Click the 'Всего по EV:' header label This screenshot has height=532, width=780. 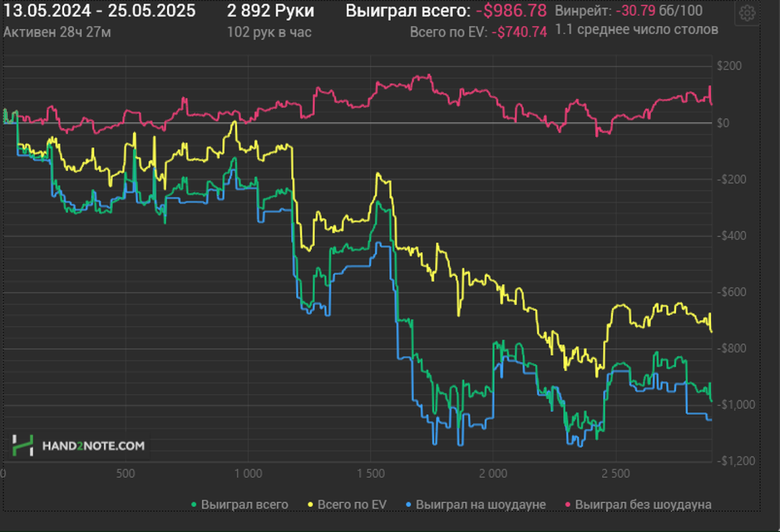449,32
